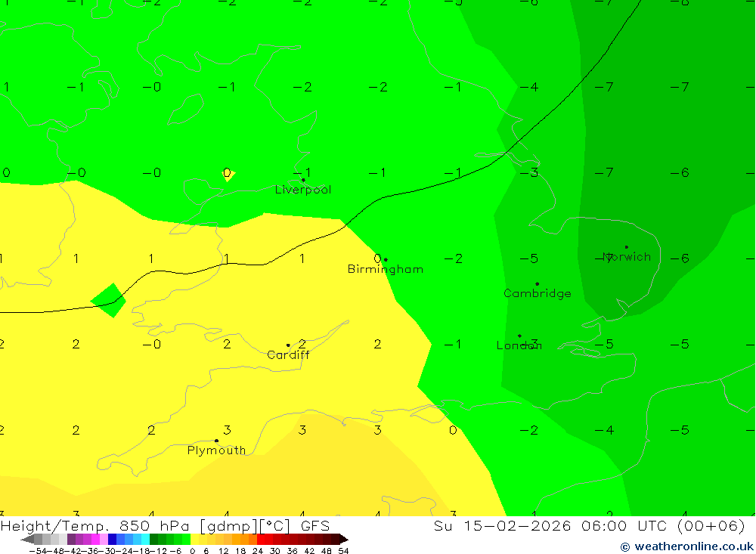Select the Cambridge city marker dot

pyautogui.click(x=537, y=284)
